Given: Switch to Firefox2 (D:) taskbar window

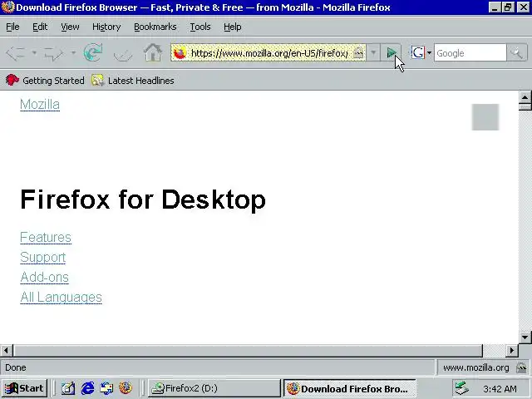Looking at the screenshot, I should point(214,388).
